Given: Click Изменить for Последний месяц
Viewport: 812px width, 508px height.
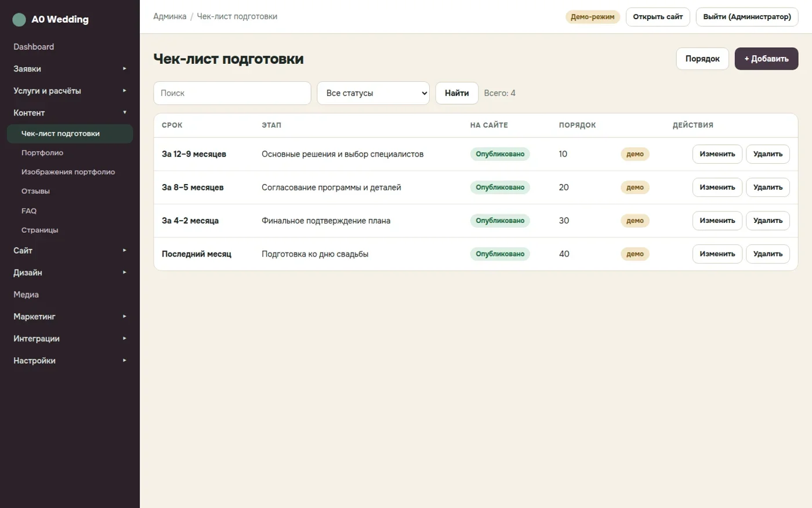Looking at the screenshot, I should coord(717,254).
